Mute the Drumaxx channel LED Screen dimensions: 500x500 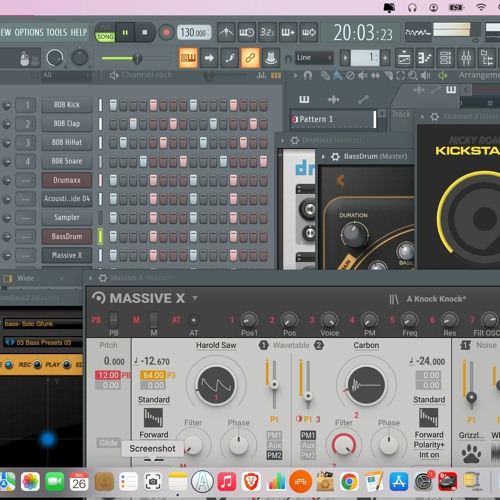click(x=7, y=180)
